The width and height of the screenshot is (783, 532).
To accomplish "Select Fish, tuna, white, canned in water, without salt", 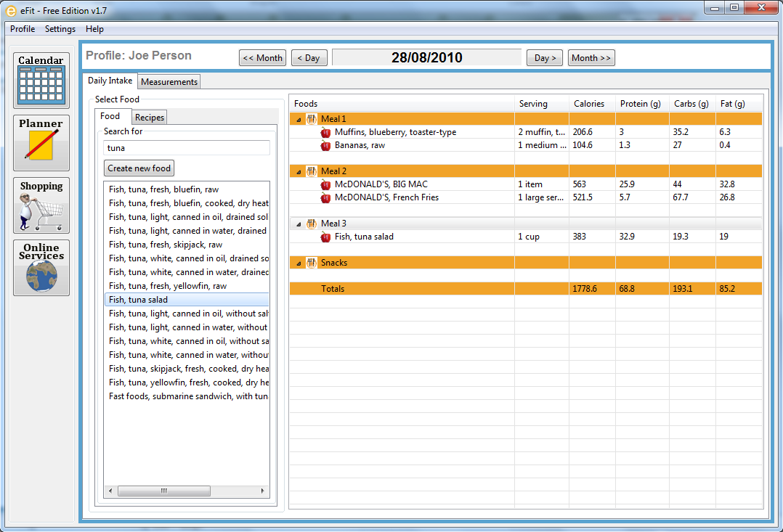I will point(187,355).
